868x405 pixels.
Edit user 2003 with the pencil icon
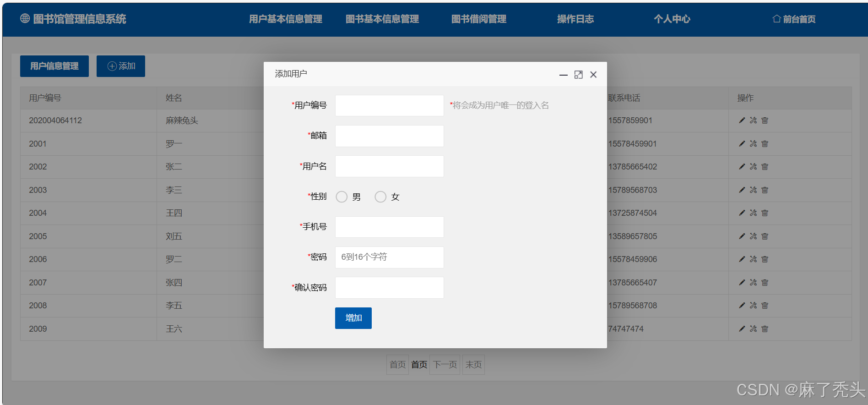[x=742, y=190]
